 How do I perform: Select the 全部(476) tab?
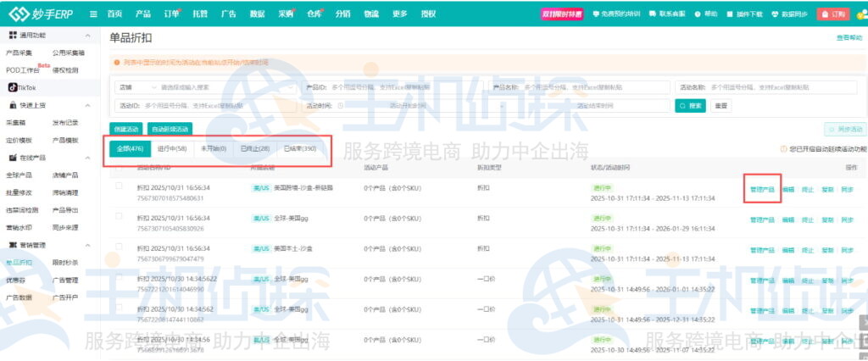pos(130,148)
